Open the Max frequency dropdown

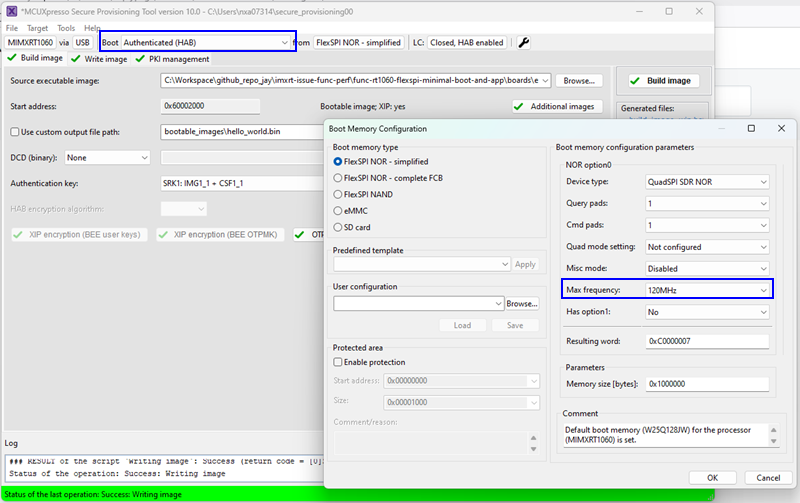[708, 291]
